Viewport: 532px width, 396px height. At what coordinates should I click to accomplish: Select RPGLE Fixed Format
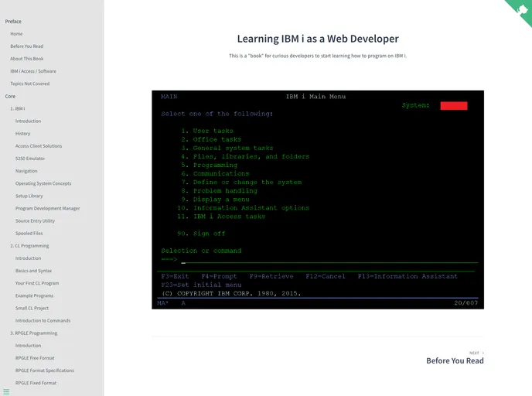coord(36,383)
